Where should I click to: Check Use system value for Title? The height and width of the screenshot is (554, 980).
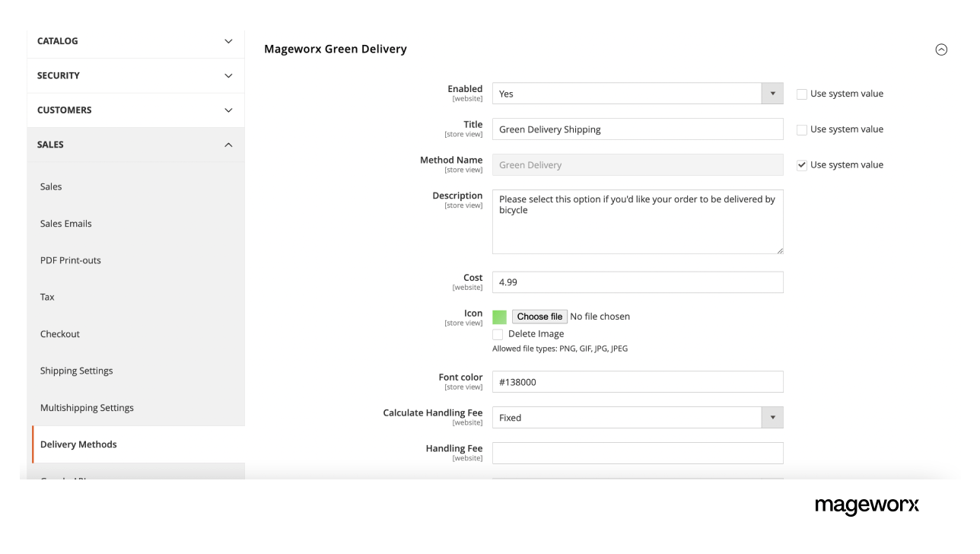[801, 129]
